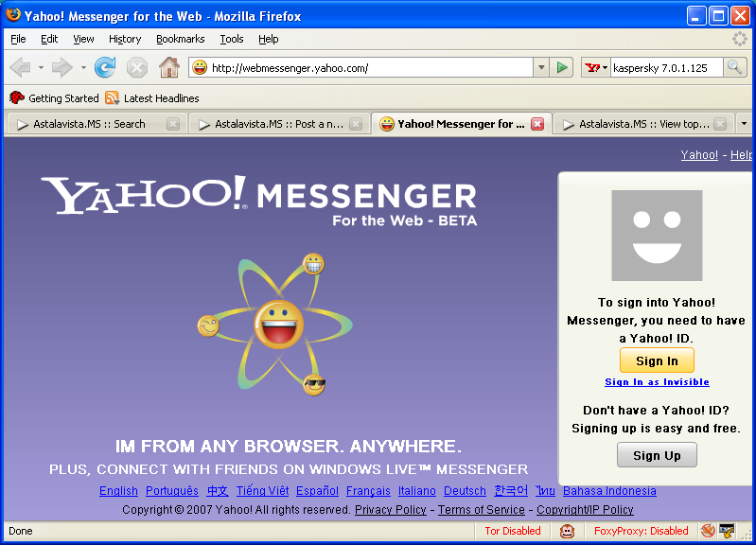Stop loading with the Stop button

point(137,67)
